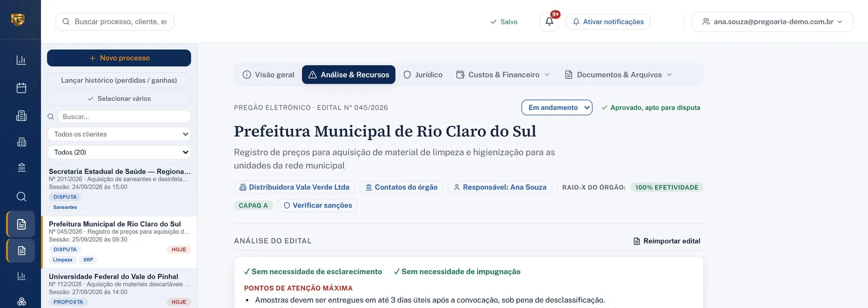The height and width of the screenshot is (308, 868).
Task: Click the Novo processo button
Action: (119, 58)
